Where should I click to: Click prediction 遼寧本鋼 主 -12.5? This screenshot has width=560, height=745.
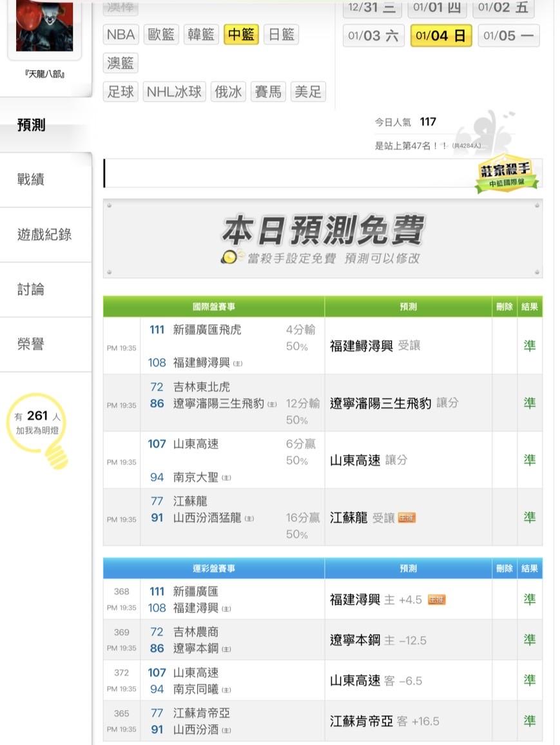click(378, 641)
